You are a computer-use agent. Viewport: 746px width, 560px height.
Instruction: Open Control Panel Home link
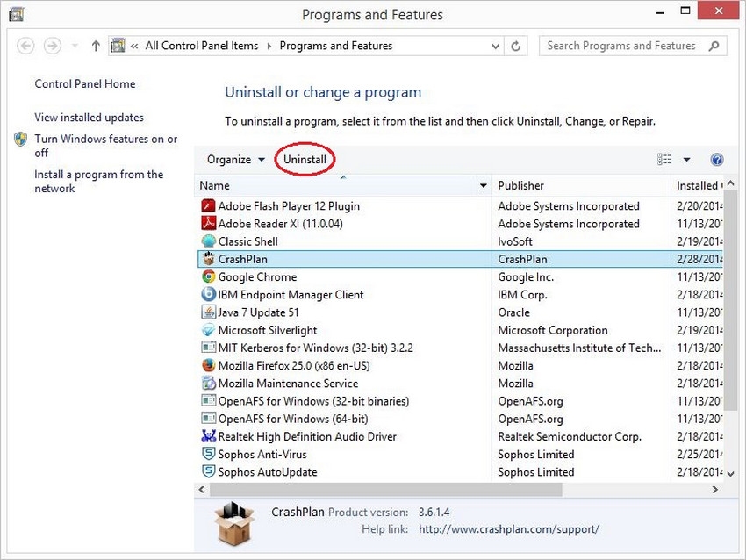point(84,83)
